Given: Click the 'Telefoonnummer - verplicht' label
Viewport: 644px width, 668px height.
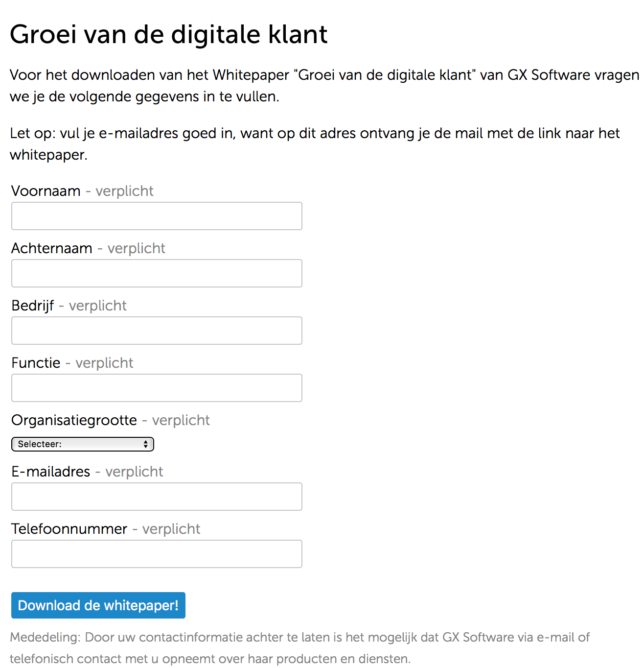Looking at the screenshot, I should click(106, 529).
